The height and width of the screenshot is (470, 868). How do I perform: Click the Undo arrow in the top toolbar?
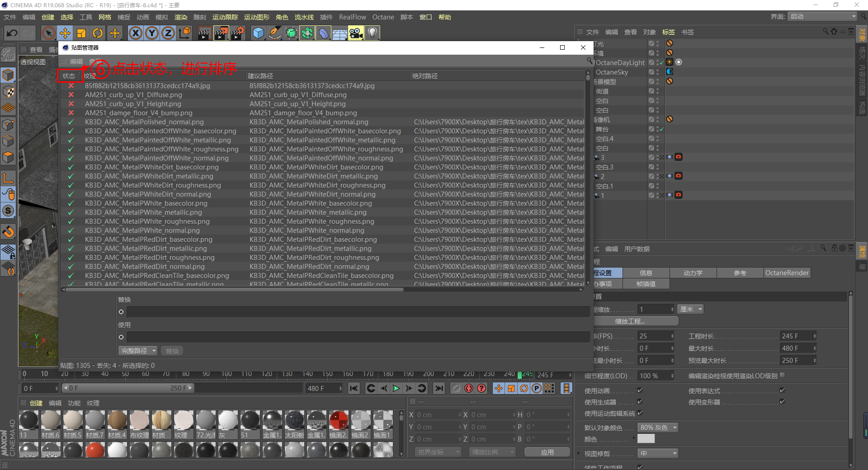(x=12, y=33)
